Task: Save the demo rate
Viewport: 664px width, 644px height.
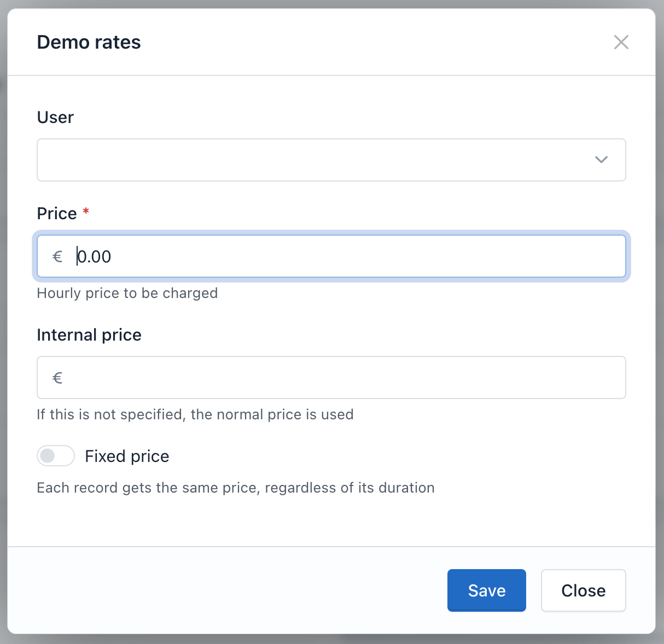Action: (486, 590)
